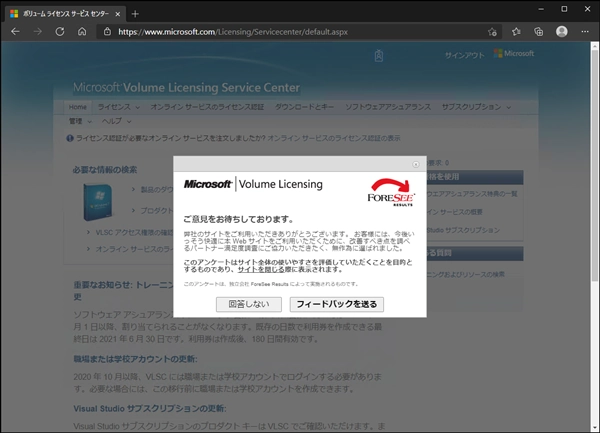
Task: Open ダウンロードとキー menu item
Action: 304,107
